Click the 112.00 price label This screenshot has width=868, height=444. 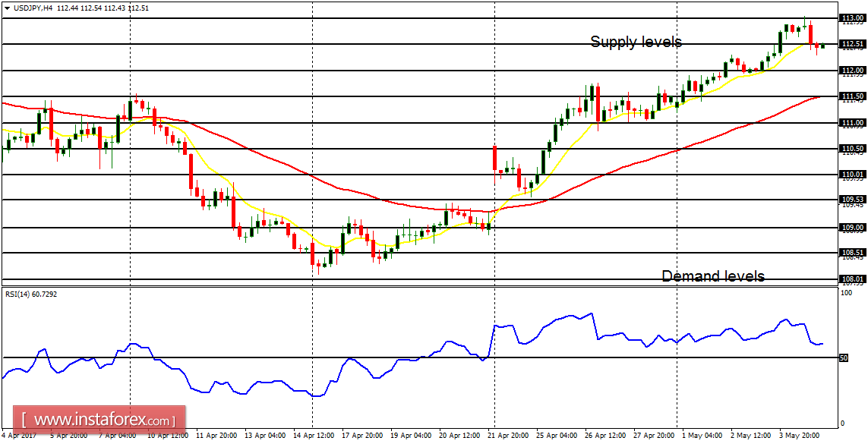[853, 71]
